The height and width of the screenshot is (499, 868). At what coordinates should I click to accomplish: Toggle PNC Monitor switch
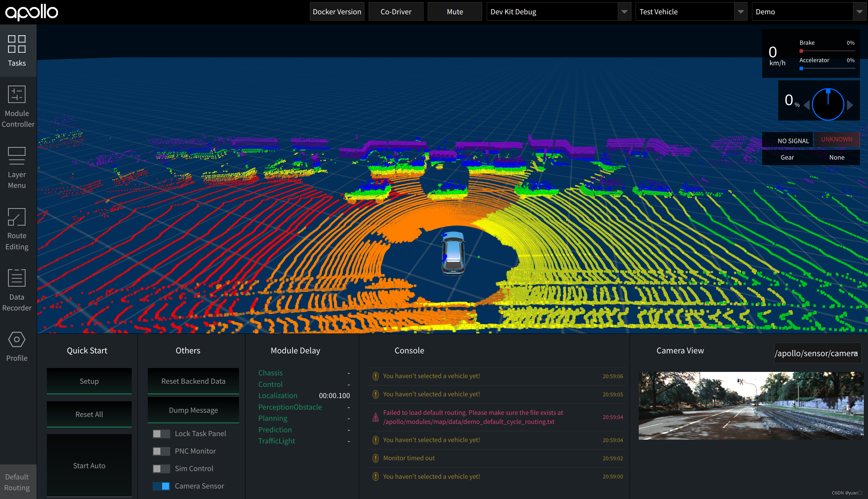pyautogui.click(x=161, y=451)
